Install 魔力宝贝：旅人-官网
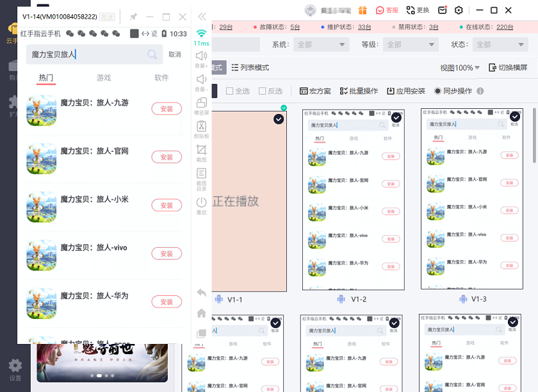This screenshot has height=392, width=538. click(167, 157)
